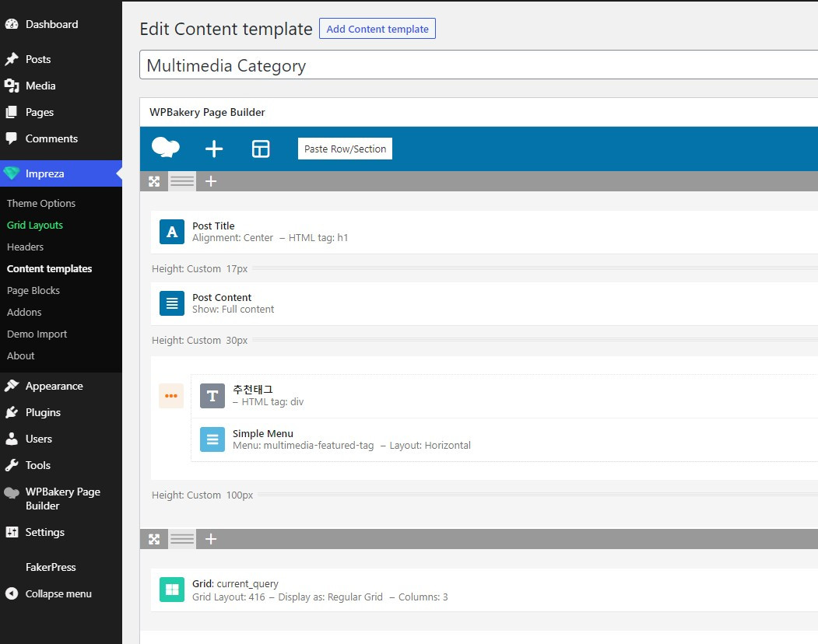818x644 pixels.
Task: Open Content templates submenu
Action: click(x=50, y=269)
